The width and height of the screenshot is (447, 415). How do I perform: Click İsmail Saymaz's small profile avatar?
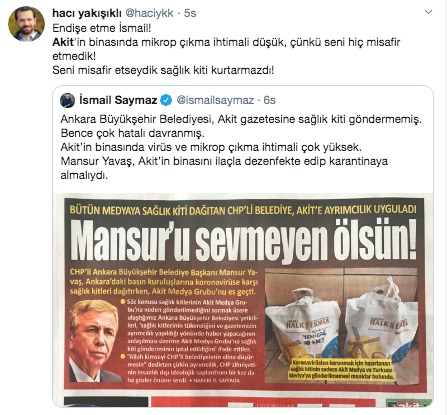click(67, 100)
